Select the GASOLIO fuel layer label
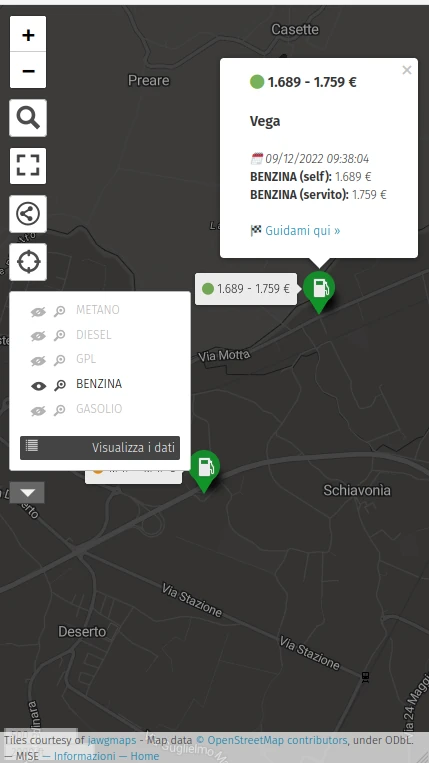Image resolution: width=429 pixels, height=763 pixels. tap(99, 409)
